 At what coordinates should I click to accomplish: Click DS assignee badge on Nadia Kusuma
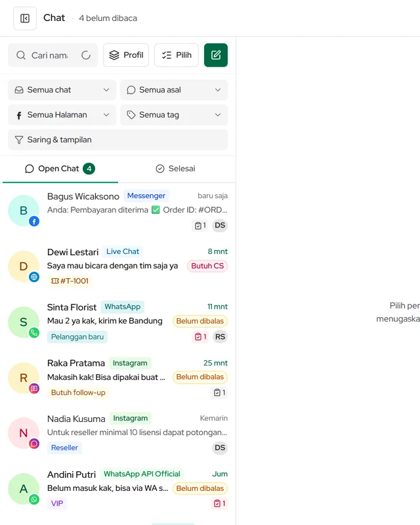click(x=220, y=448)
